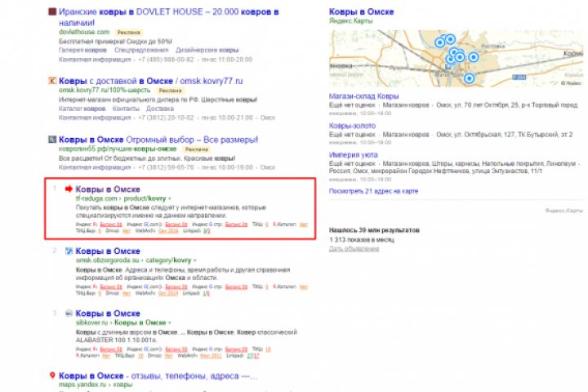Open 'Ковры-золото' listing
Viewport: 588px width, 392px height.
click(x=352, y=126)
